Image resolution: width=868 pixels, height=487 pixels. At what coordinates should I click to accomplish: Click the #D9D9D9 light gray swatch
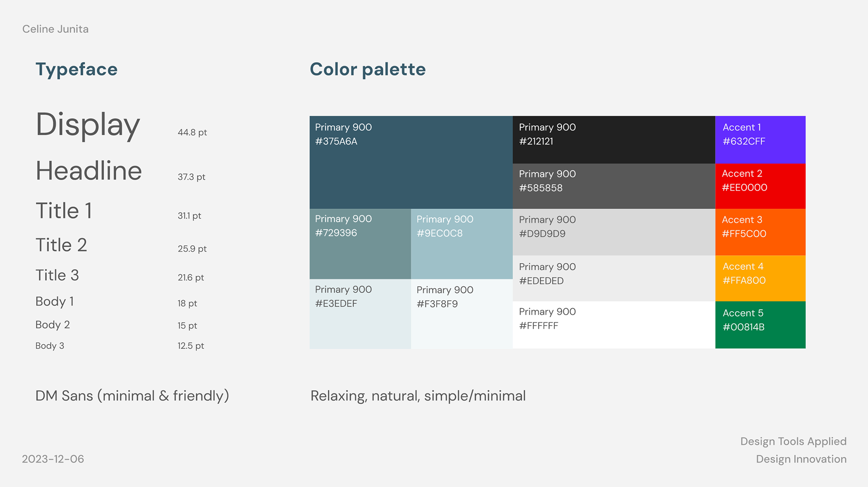pos(614,232)
